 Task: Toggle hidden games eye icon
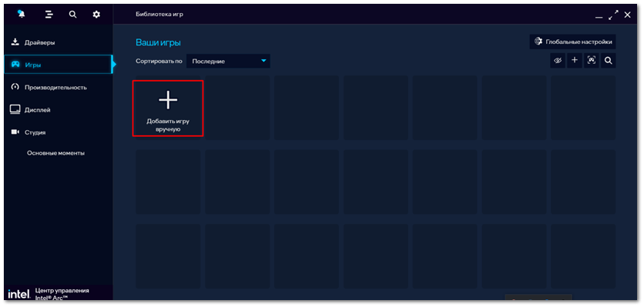tap(558, 61)
